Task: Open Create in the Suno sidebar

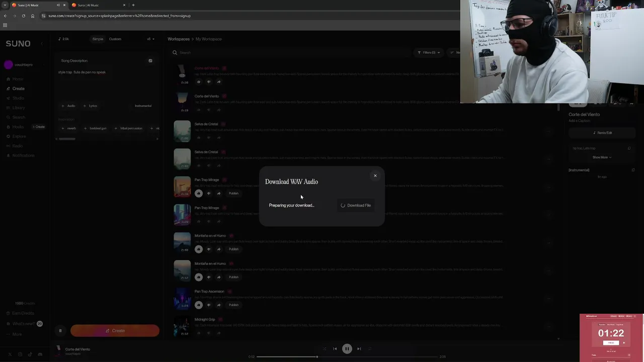Action: [18, 88]
